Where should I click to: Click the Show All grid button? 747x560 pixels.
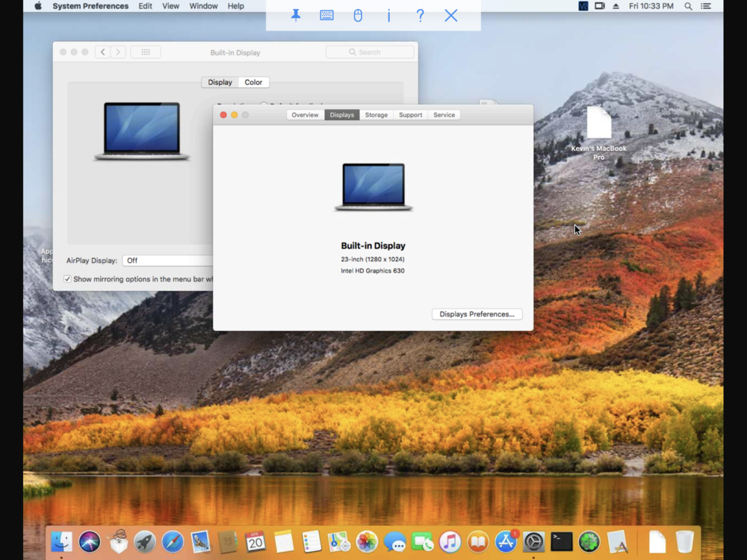pos(146,52)
